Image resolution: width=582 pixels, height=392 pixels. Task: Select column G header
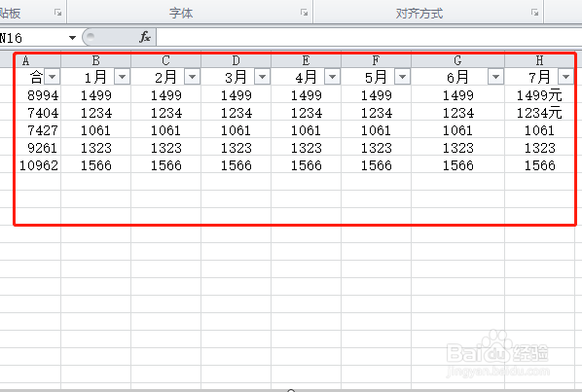pos(458,60)
